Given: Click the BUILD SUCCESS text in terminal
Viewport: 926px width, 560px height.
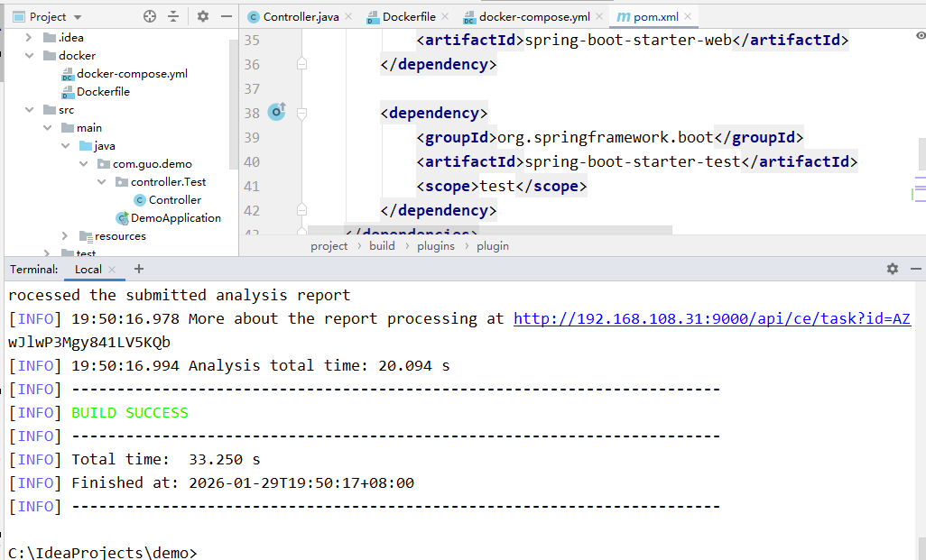Looking at the screenshot, I should point(130,412).
